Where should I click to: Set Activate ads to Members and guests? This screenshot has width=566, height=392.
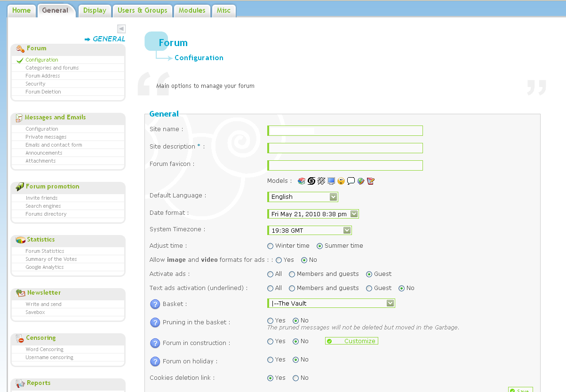[x=292, y=274]
